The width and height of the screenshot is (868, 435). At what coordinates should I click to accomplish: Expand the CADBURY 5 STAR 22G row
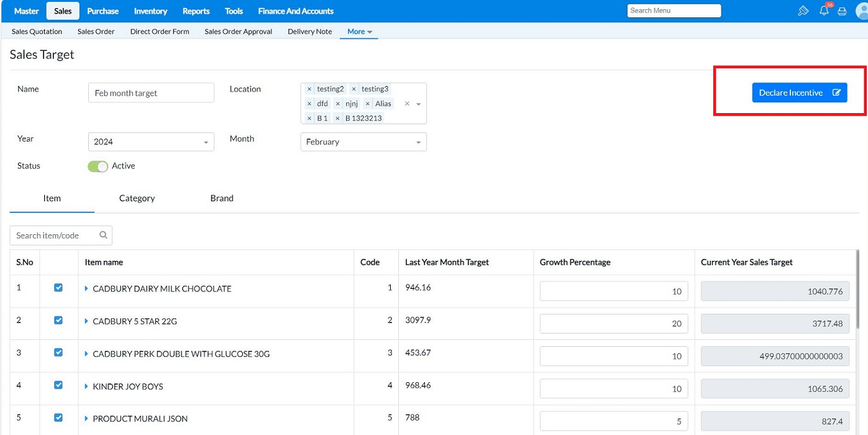87,321
